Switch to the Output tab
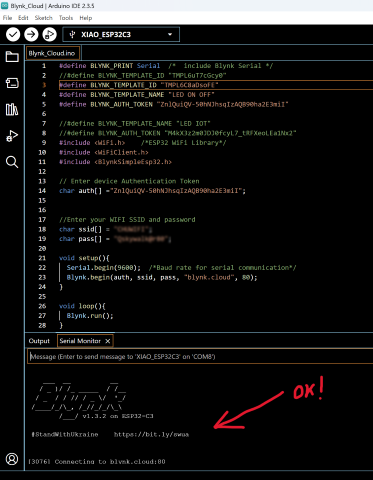The width and height of the screenshot is (373, 480). 39,341
